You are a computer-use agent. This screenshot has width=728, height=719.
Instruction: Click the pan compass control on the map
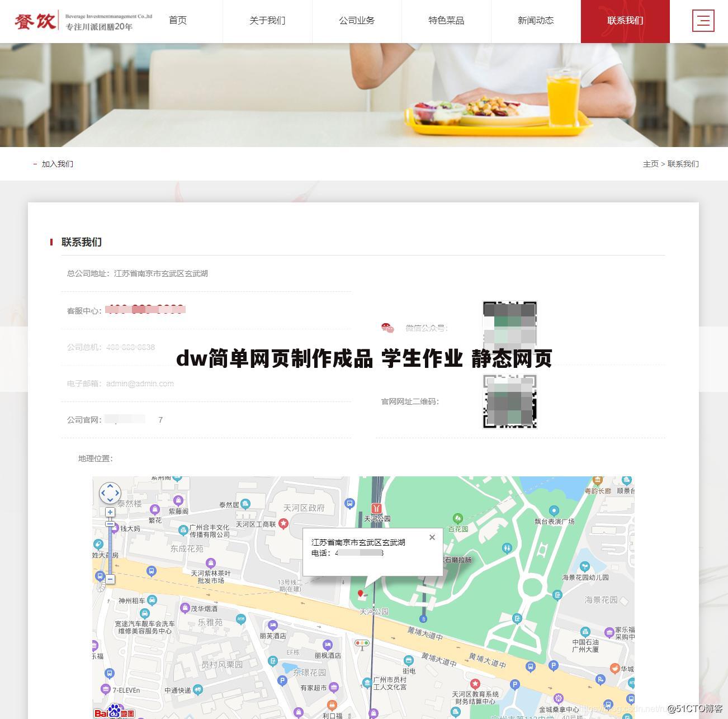click(110, 493)
